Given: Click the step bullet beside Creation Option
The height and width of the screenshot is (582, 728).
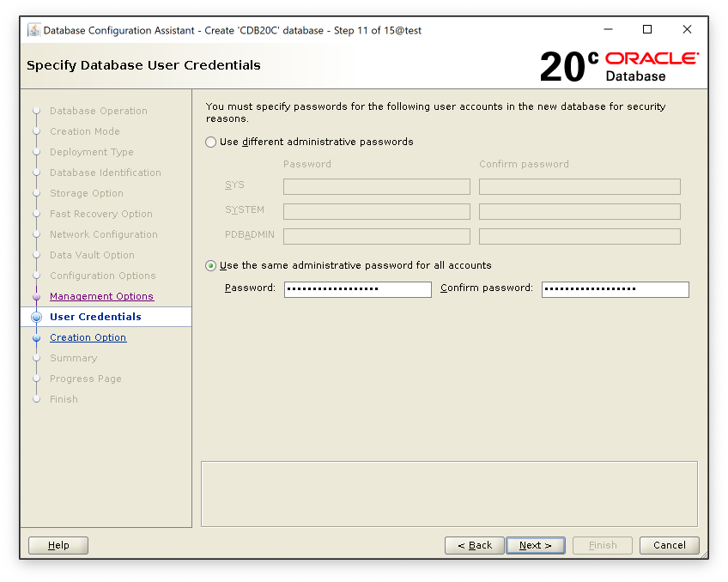Looking at the screenshot, I should [37, 338].
